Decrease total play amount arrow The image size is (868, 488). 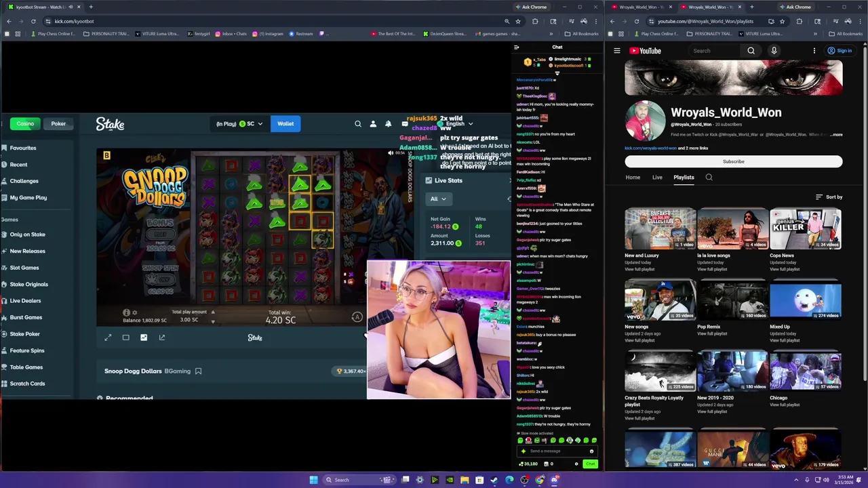pos(213,321)
